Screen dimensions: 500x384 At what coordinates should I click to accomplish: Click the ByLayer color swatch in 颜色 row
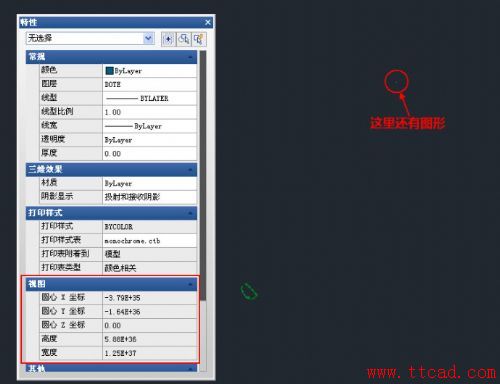[x=109, y=71]
